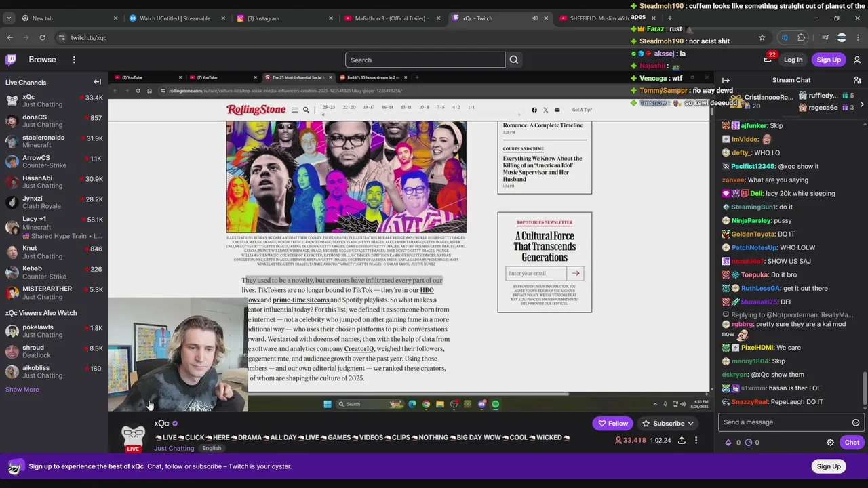Open the Twitch home logo
This screenshot has width=868, height=488.
pos(12,60)
